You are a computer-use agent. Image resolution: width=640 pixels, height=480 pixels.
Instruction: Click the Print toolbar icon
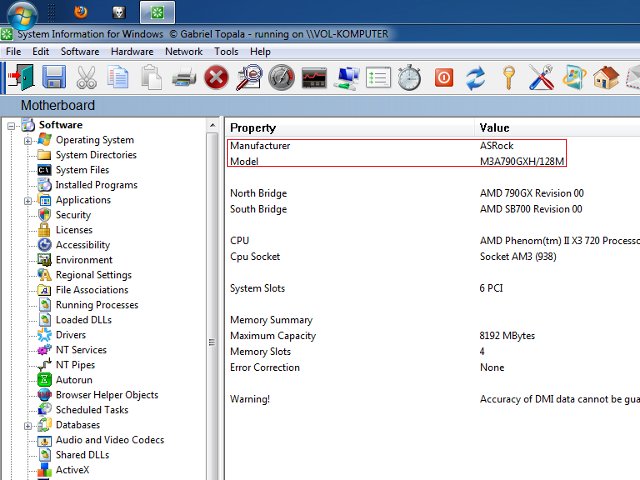pos(183,77)
